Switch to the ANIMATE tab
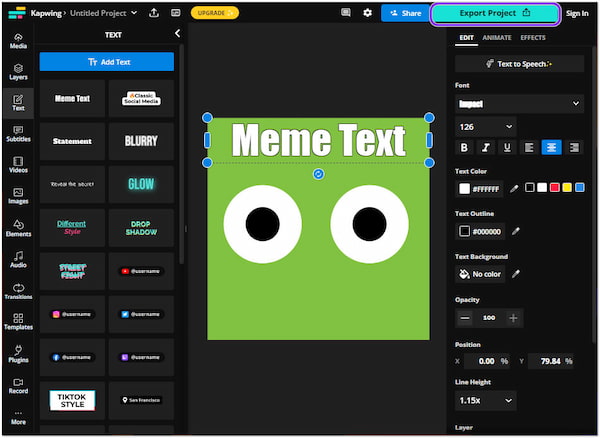Screen dimensions: 600x438 click(497, 37)
